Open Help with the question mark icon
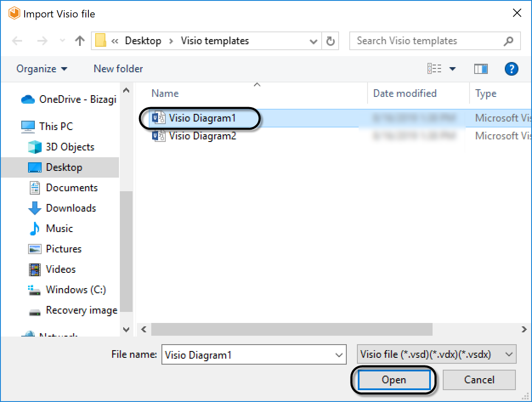 tap(511, 68)
